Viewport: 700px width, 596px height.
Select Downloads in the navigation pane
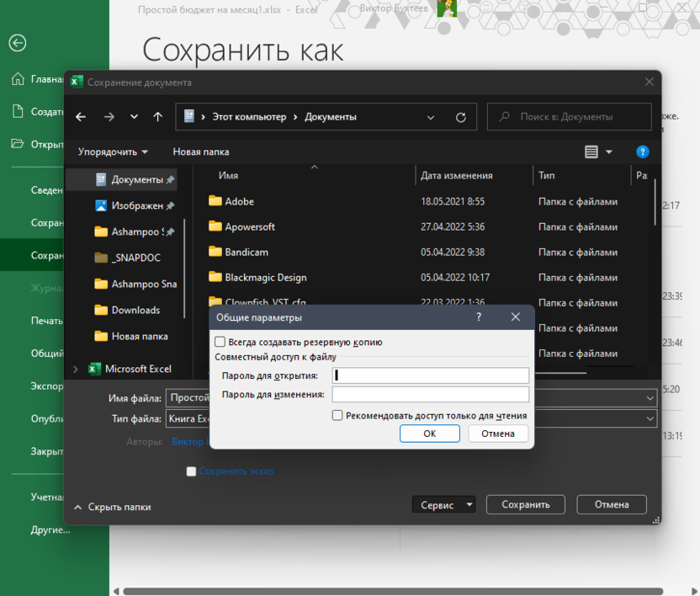tap(135, 310)
